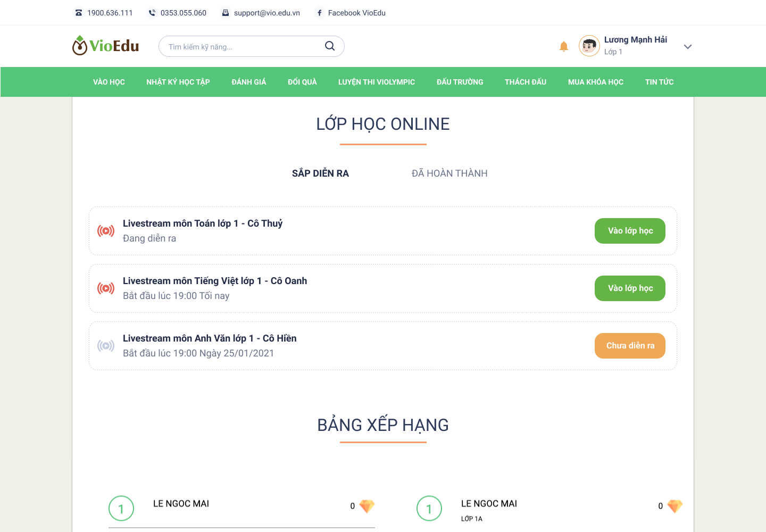Click the phone icon beside 1900.636.111

[x=79, y=12]
